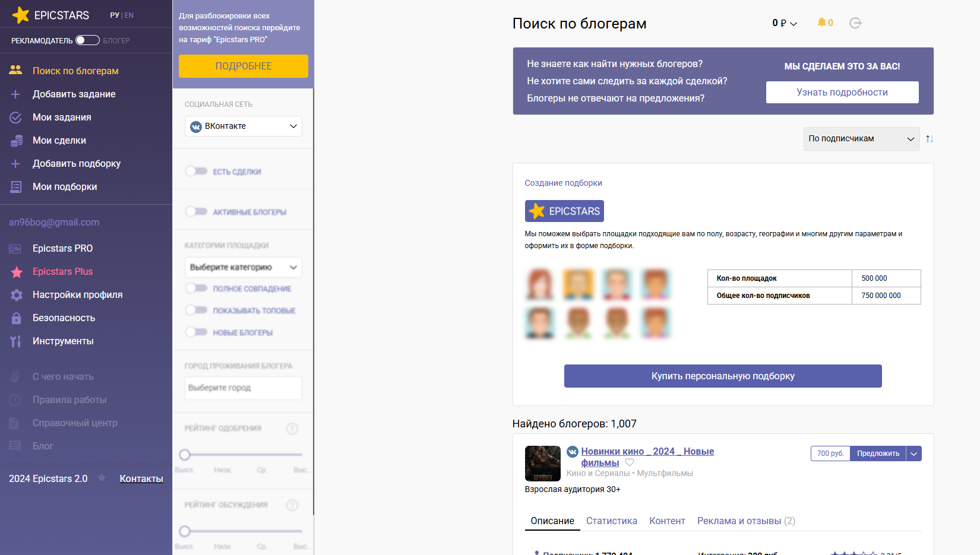980x555 pixels.
Task: Click the tools icon beside Инструменты
Action: coord(16,341)
